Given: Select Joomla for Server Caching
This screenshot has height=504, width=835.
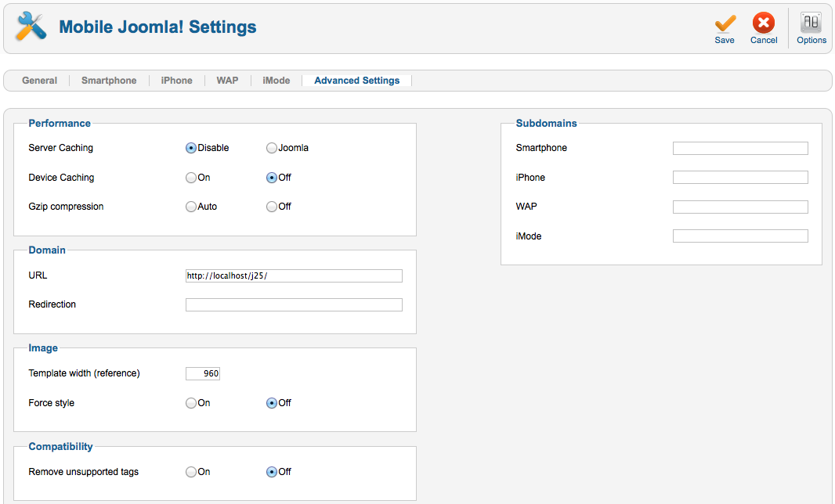Looking at the screenshot, I should [272, 148].
